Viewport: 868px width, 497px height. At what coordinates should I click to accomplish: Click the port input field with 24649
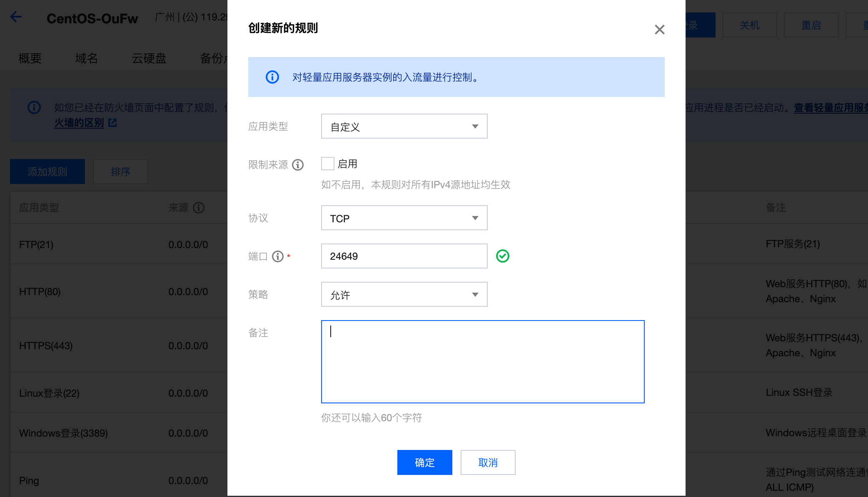pyautogui.click(x=404, y=256)
